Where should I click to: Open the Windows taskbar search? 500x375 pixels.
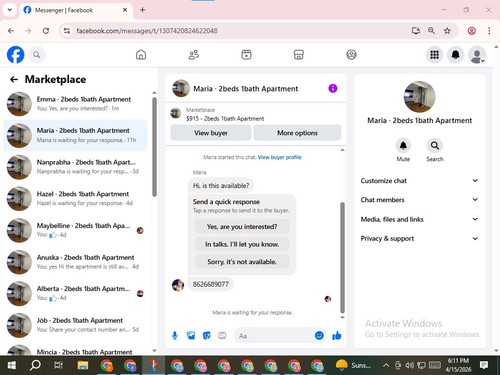point(35,365)
